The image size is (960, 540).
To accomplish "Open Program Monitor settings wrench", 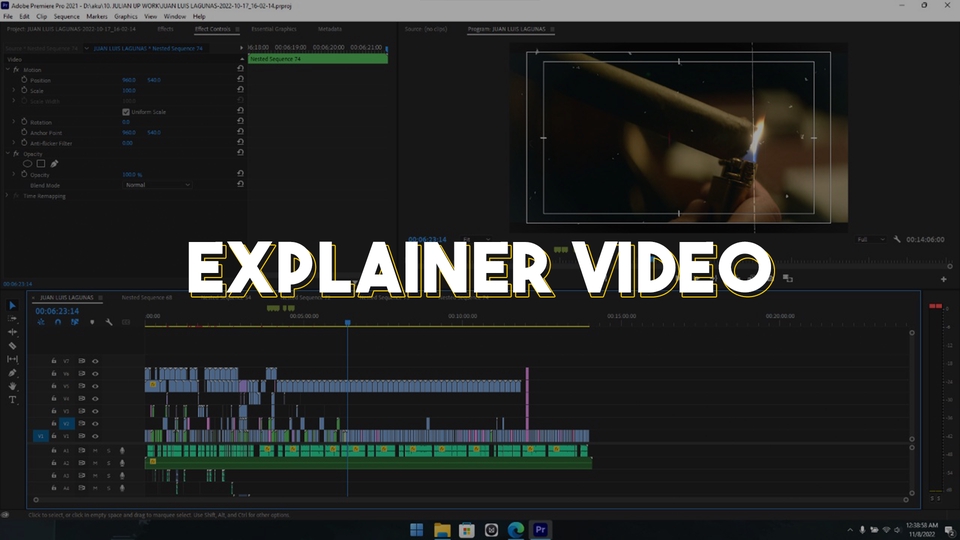I will (x=897, y=239).
